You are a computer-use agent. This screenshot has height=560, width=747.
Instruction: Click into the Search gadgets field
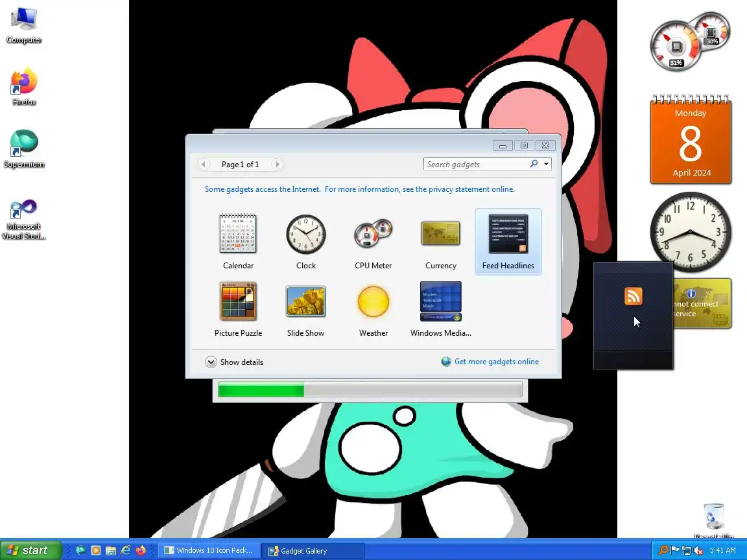tap(477, 164)
